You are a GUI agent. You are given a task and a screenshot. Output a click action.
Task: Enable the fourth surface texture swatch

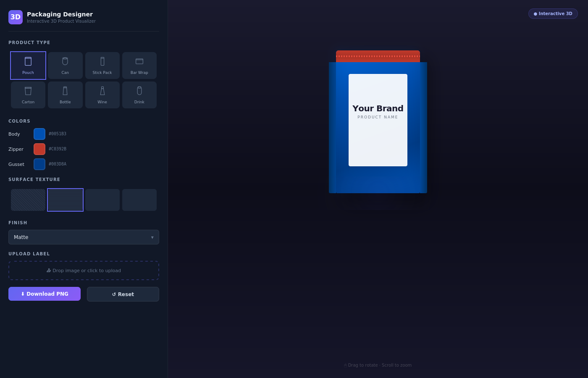point(139,199)
